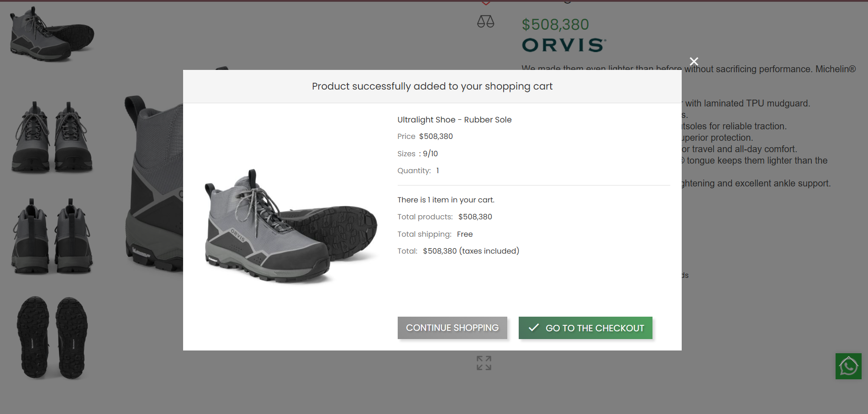Screen dimensions: 868x414
Task: Select the side-view shoe thumbnail at top
Action: pos(52,34)
